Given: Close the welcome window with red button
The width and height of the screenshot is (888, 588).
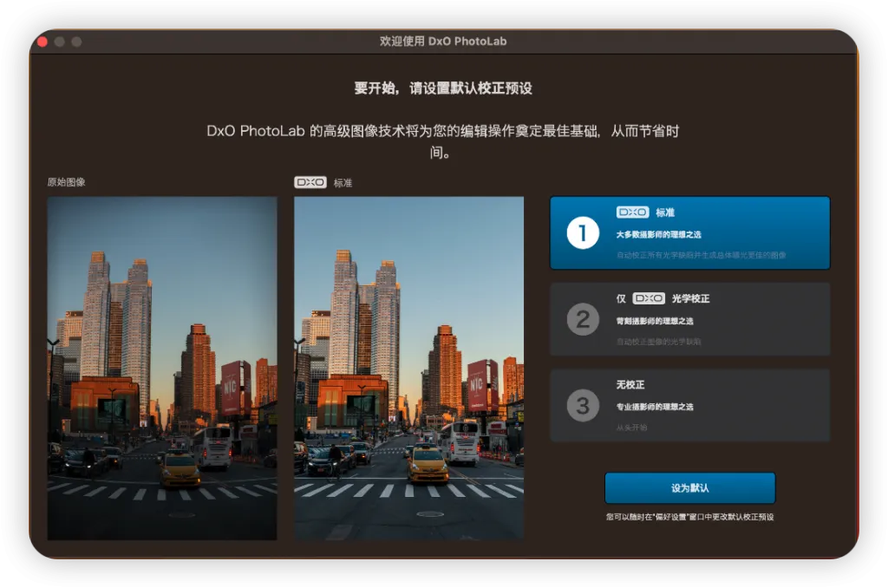Looking at the screenshot, I should coord(42,42).
